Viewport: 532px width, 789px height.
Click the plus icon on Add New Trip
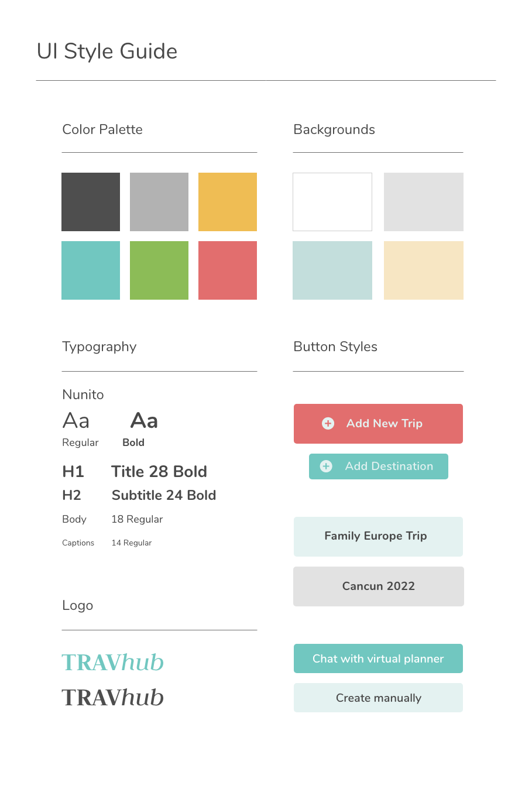[x=328, y=423]
